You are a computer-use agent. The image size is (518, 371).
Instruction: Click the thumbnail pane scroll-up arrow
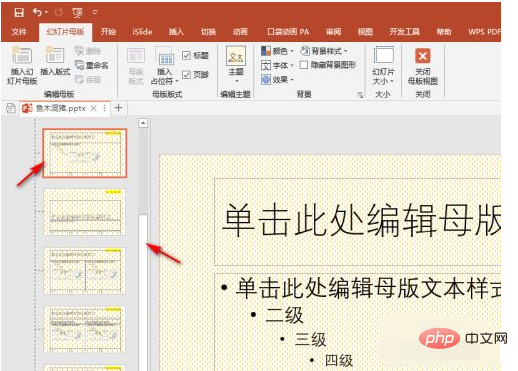click(x=143, y=123)
